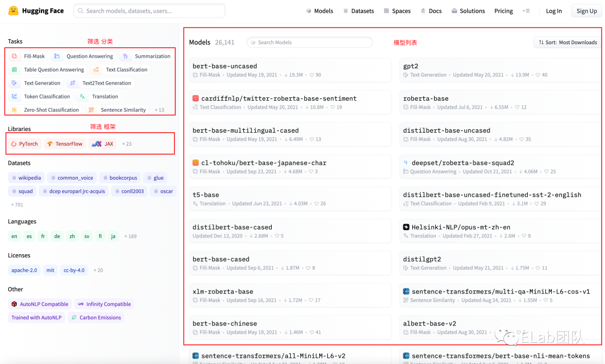Open the distilbert-base-cased model card

click(x=290, y=231)
